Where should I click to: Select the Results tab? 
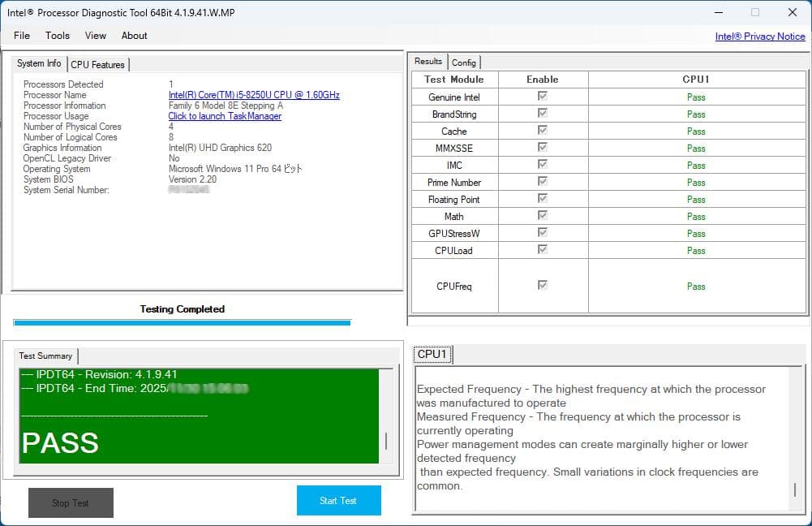pos(428,62)
